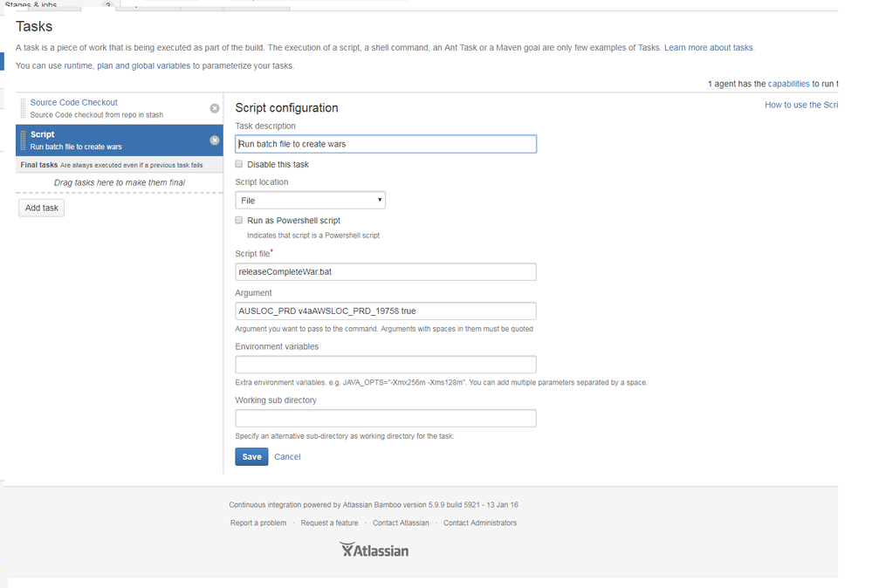The width and height of the screenshot is (872, 588).
Task: Click the Argument input field
Action: tap(385, 311)
